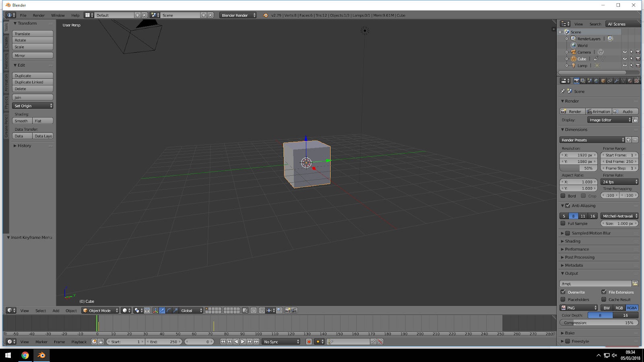The height and width of the screenshot is (362, 644).
Task: Open the Object properties (orange cube icon)
Action: point(603,80)
